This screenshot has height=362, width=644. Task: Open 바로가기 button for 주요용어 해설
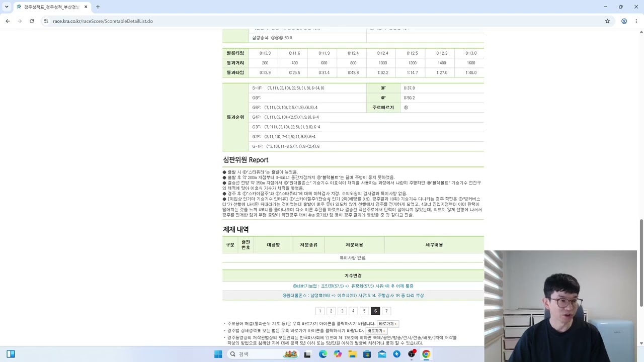click(x=388, y=324)
